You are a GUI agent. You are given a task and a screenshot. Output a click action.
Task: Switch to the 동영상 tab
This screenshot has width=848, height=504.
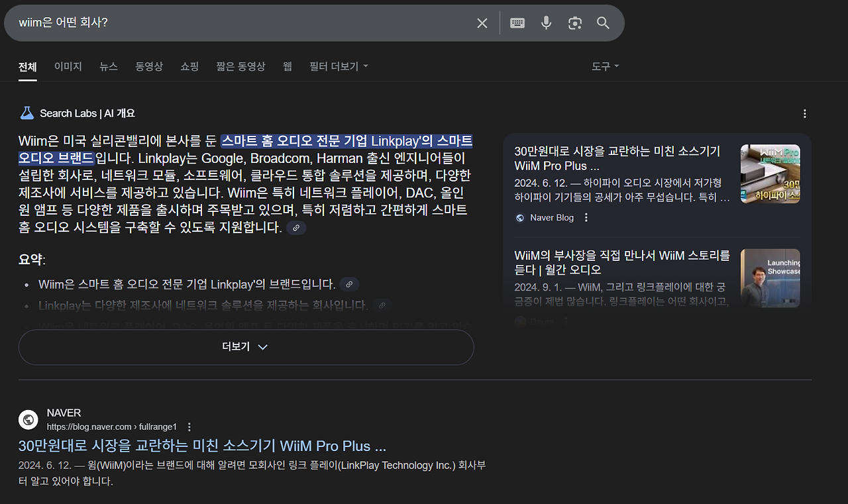149,66
